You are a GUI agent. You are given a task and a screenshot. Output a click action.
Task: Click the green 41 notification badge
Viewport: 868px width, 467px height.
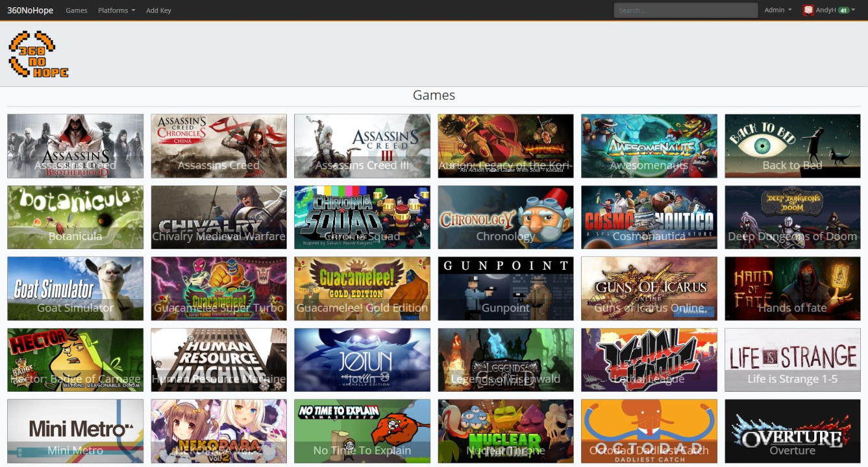pos(843,10)
